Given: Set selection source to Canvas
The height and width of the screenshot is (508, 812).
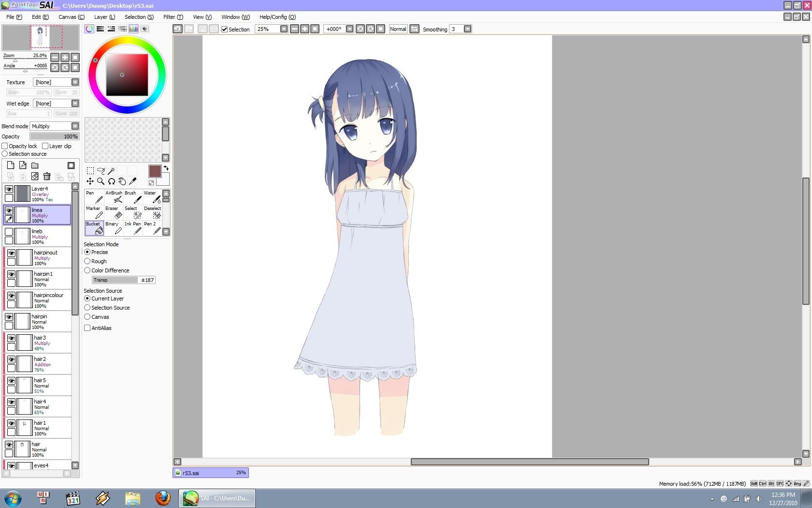Looking at the screenshot, I should [87, 317].
